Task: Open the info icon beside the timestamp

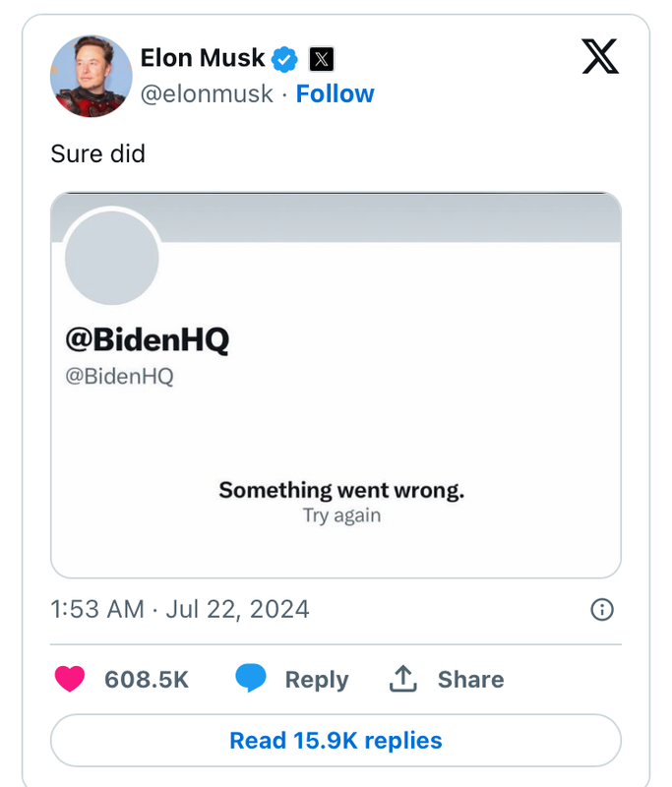Action: pyautogui.click(x=601, y=610)
